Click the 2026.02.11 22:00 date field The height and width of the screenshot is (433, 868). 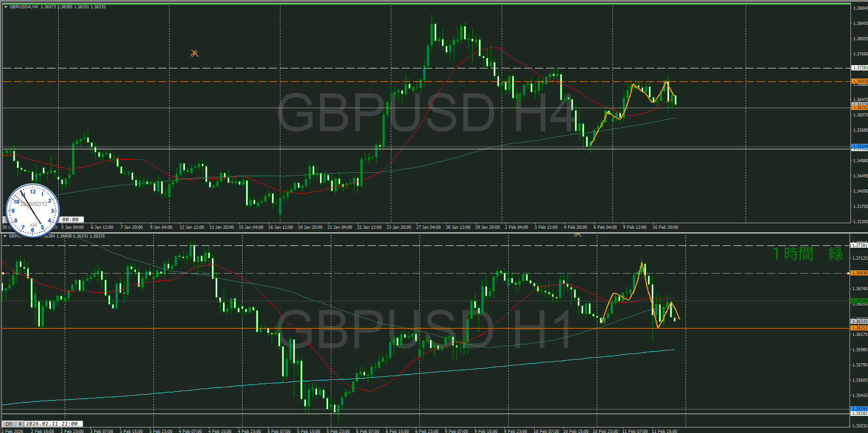(54, 424)
